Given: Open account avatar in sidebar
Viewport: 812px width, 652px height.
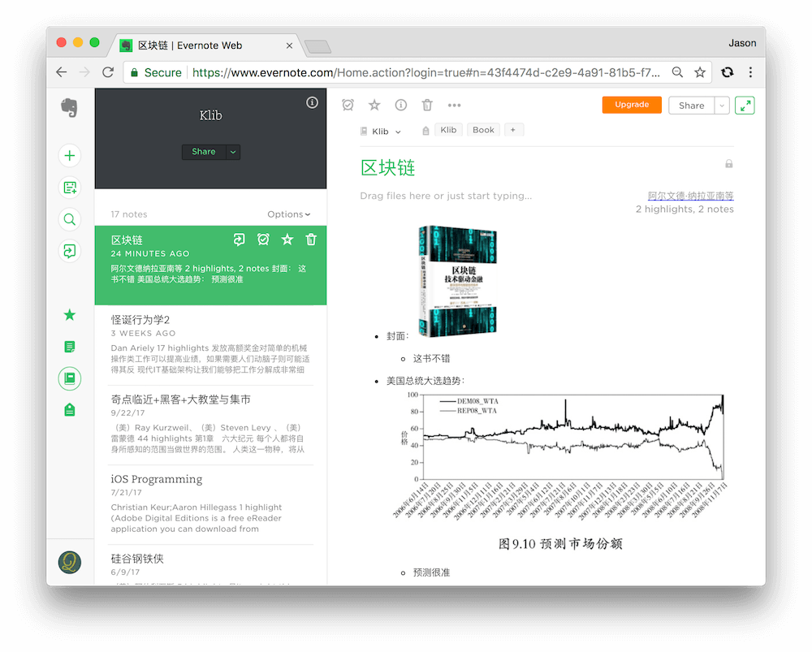Looking at the screenshot, I should 69,562.
